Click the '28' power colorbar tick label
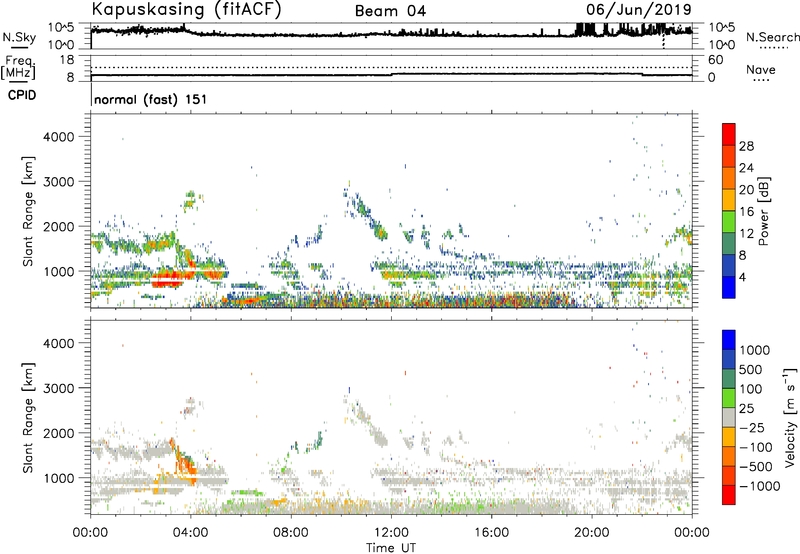 (x=746, y=146)
